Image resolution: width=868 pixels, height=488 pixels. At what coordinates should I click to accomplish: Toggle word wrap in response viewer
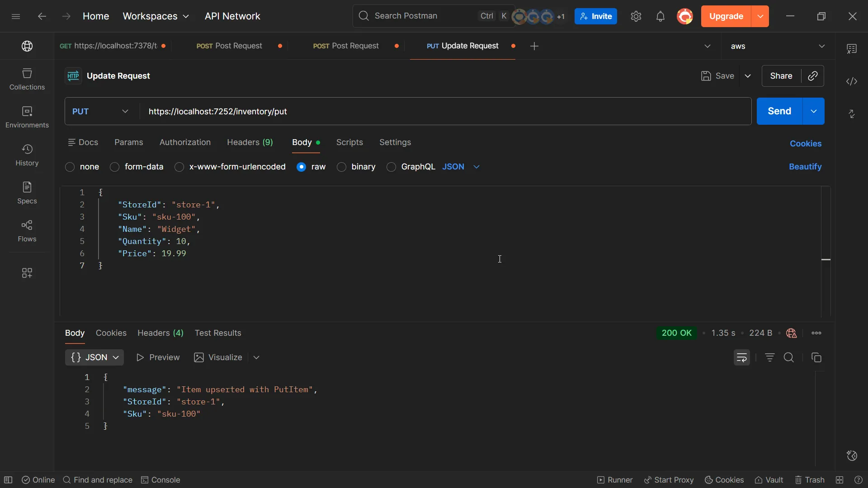click(x=741, y=357)
